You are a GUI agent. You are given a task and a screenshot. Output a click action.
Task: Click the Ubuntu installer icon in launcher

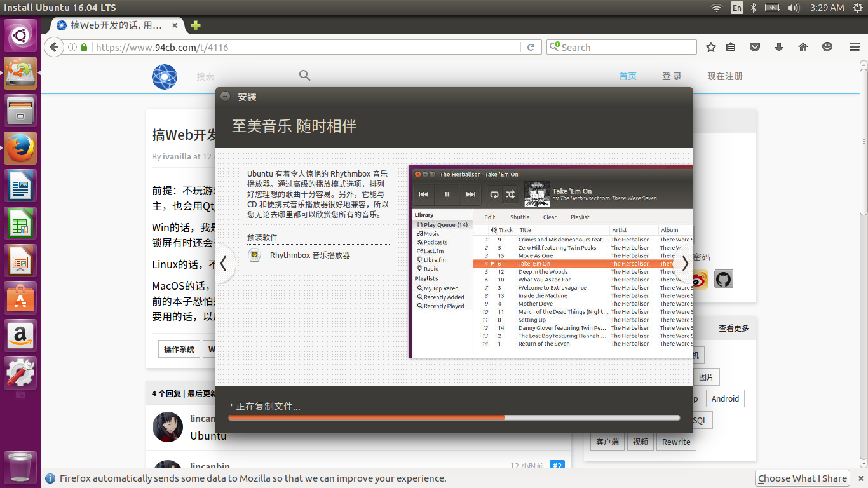pyautogui.click(x=21, y=72)
